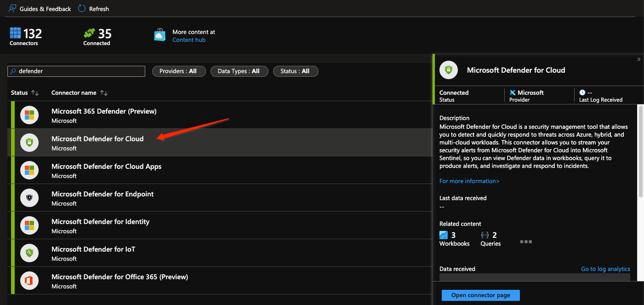Image resolution: width=644 pixels, height=305 pixels.
Task: Click the For more information link
Action: (x=469, y=181)
